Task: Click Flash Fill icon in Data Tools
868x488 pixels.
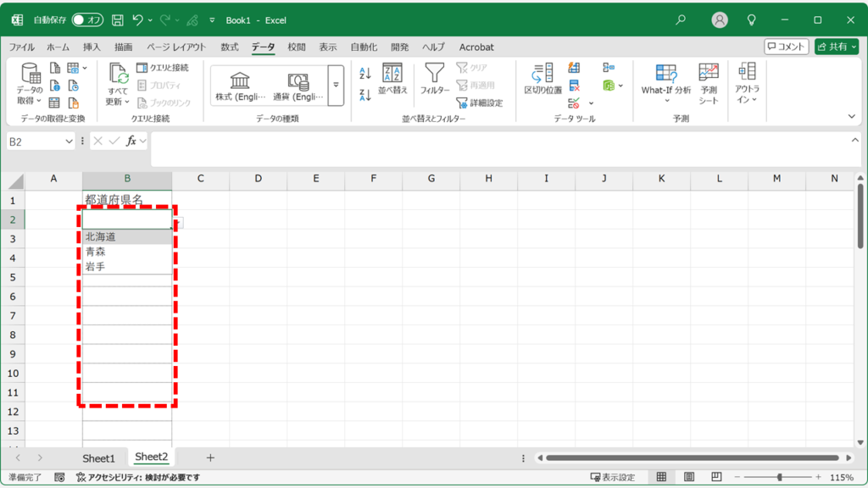Action: tap(574, 68)
